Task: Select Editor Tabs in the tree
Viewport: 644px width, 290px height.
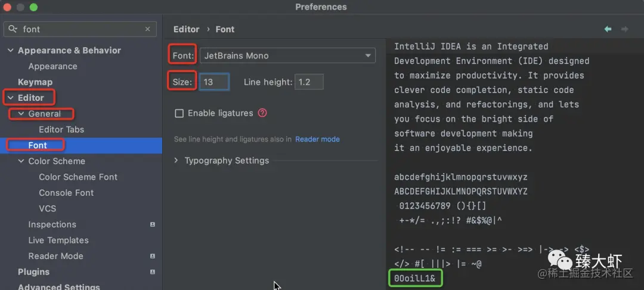Action: [x=61, y=129]
